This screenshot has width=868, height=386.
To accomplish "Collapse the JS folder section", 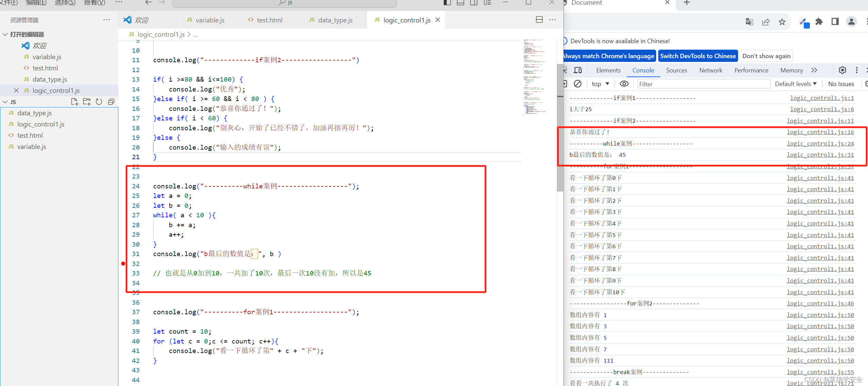I will [5, 102].
